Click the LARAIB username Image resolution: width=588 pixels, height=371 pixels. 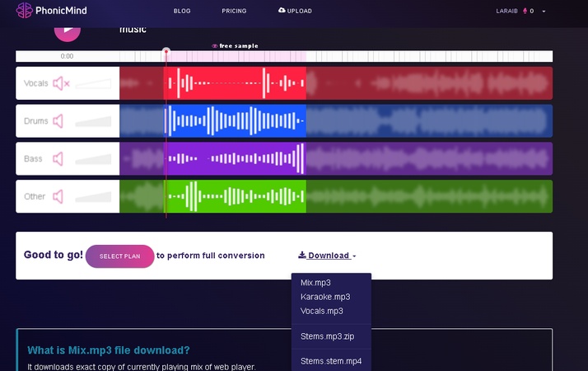(506, 12)
